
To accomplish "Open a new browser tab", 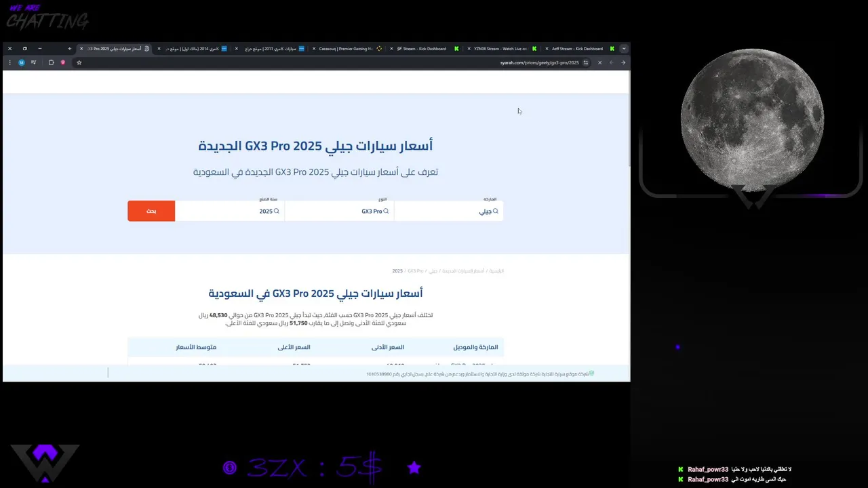I will (69, 49).
